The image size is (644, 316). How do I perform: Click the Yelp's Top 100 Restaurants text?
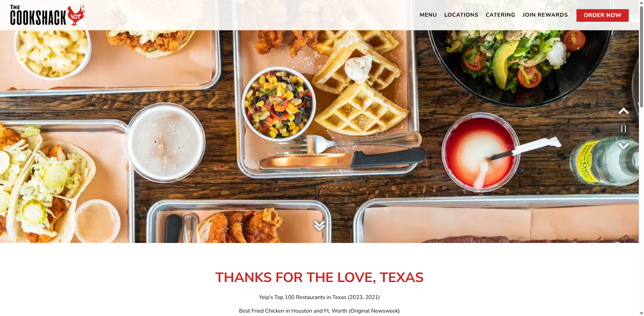[x=319, y=297]
